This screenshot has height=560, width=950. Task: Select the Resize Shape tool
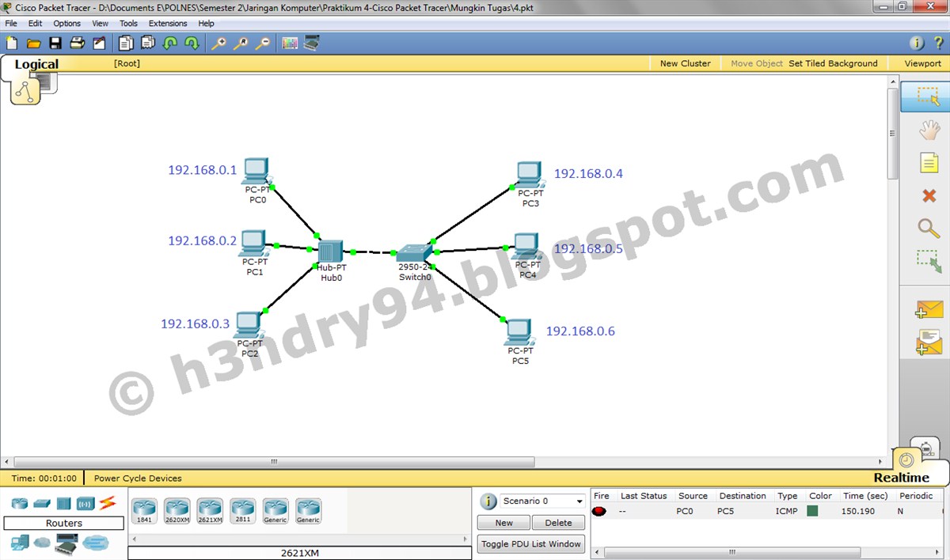point(928,262)
